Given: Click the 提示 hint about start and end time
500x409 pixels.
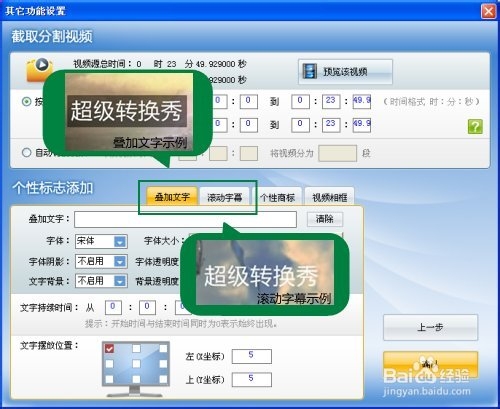Looking at the screenshot, I should (x=181, y=323).
